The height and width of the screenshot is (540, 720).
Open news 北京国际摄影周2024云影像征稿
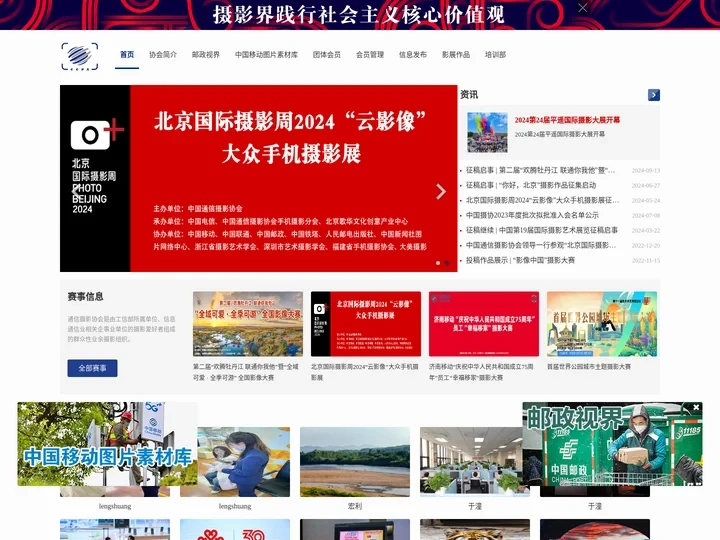tap(542, 200)
